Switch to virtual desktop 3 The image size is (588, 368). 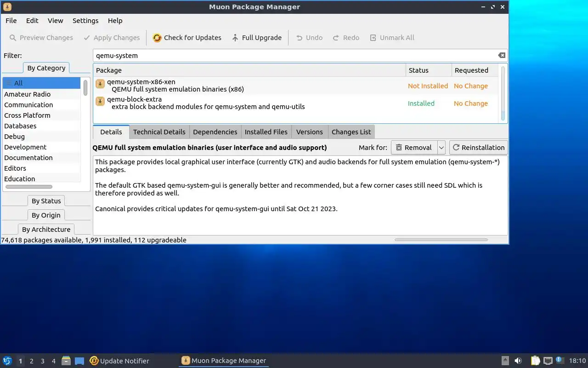(42, 361)
